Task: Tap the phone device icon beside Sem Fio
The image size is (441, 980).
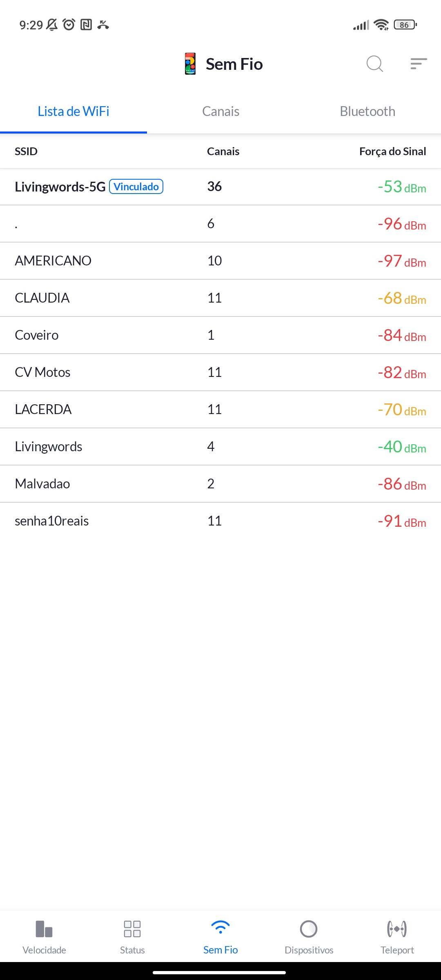Action: point(190,64)
